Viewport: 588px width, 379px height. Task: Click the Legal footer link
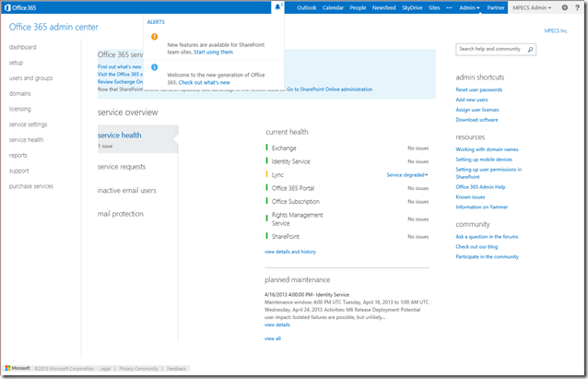pyautogui.click(x=105, y=369)
